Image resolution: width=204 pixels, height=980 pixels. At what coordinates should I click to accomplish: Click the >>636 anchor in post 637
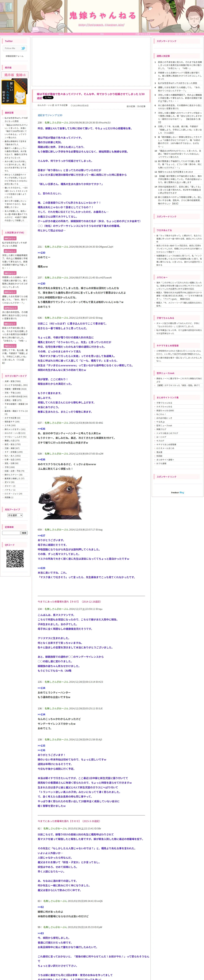[x=41, y=429]
